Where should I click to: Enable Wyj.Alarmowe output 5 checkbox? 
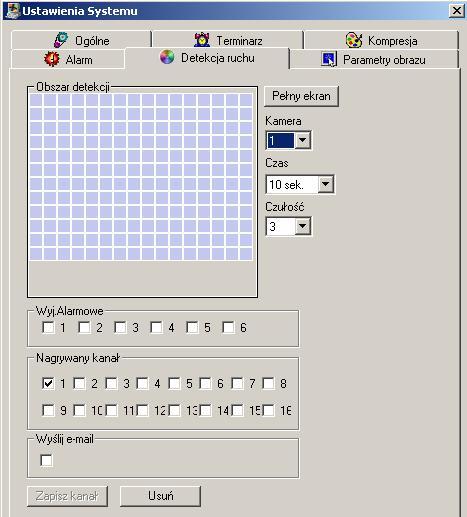click(x=192, y=327)
